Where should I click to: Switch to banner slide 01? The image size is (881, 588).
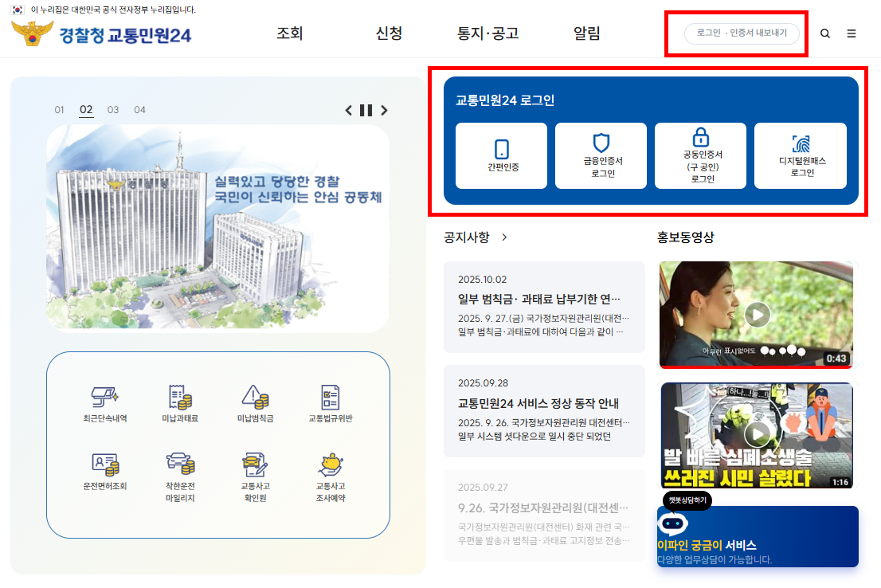[59, 110]
